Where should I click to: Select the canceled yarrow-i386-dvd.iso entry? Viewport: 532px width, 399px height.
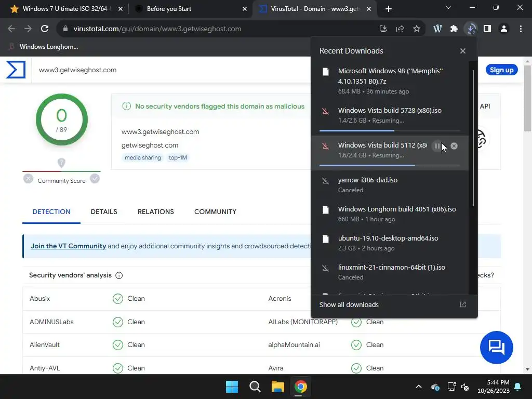click(390, 185)
